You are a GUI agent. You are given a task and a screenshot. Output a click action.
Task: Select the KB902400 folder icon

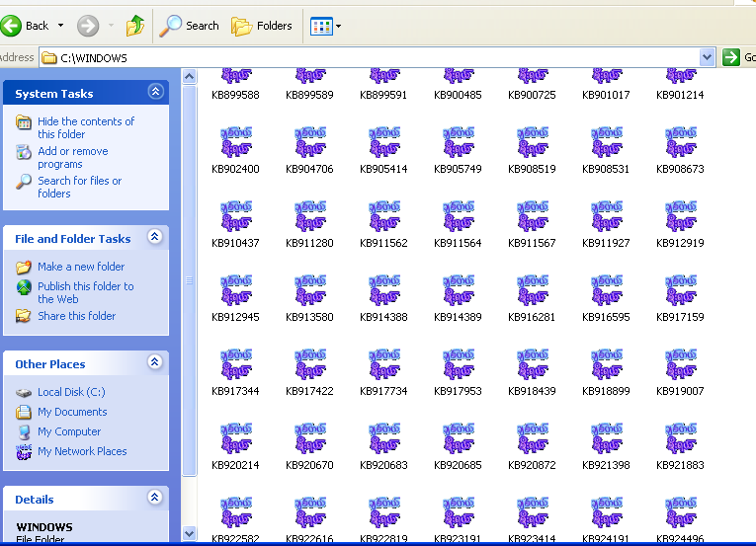(x=236, y=142)
